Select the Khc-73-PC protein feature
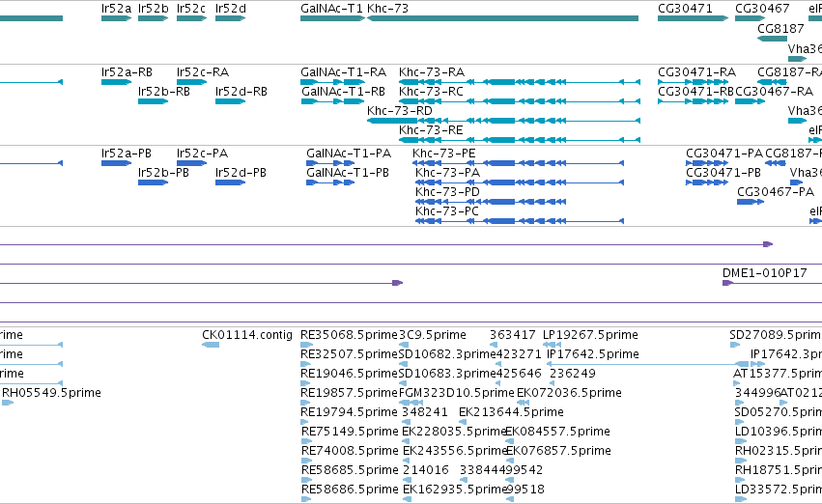 [520, 222]
